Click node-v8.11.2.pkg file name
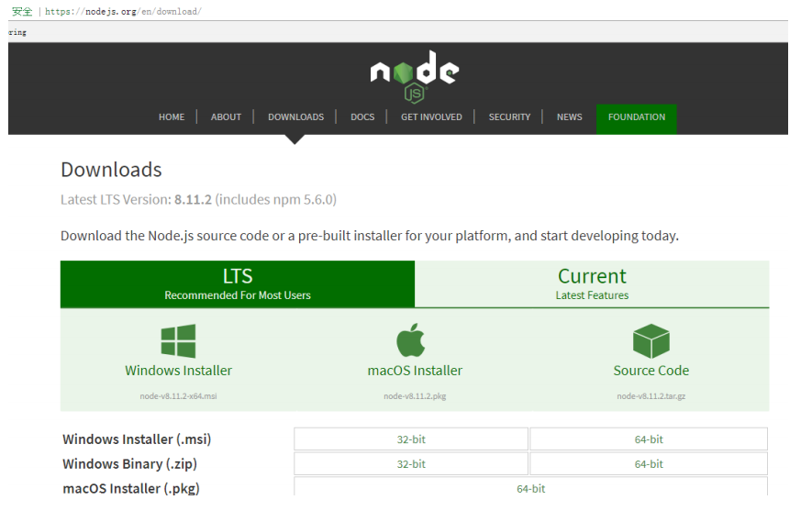This screenshot has width=812, height=522. (x=415, y=396)
